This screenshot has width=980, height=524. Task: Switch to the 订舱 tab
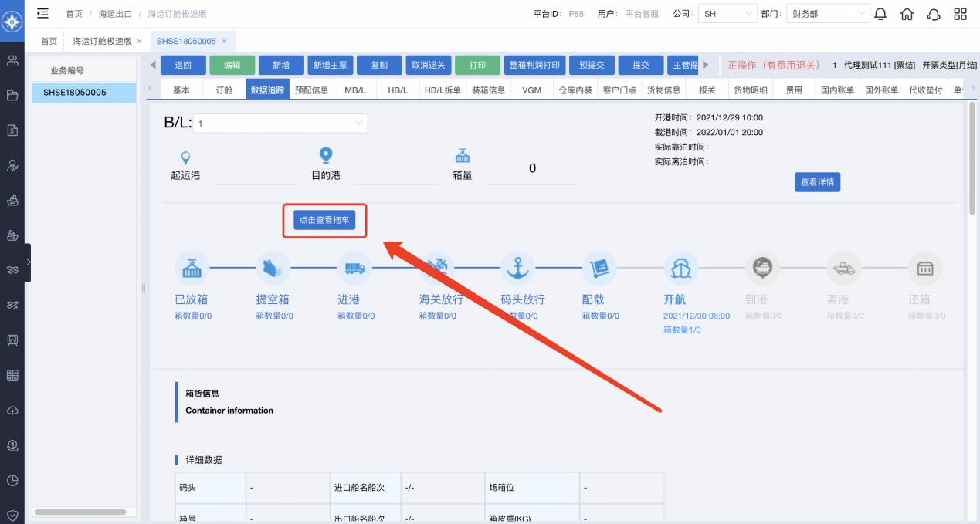(x=223, y=90)
